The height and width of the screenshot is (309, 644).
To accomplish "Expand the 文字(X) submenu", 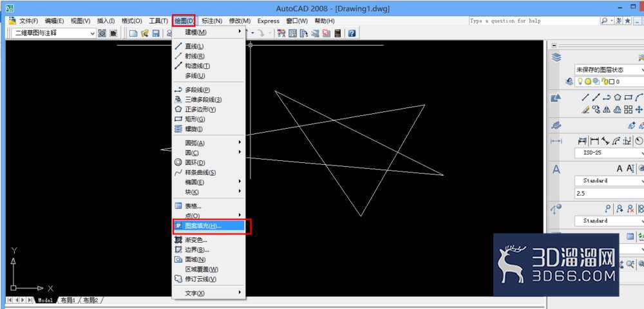I will pyautogui.click(x=208, y=293).
